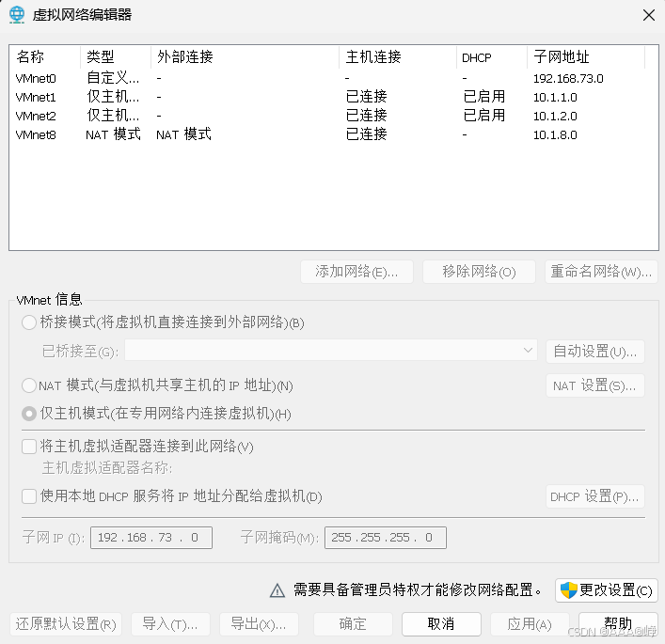Click VMnet8's NAT 模式 external connection cell
665x644 pixels.
(x=183, y=134)
